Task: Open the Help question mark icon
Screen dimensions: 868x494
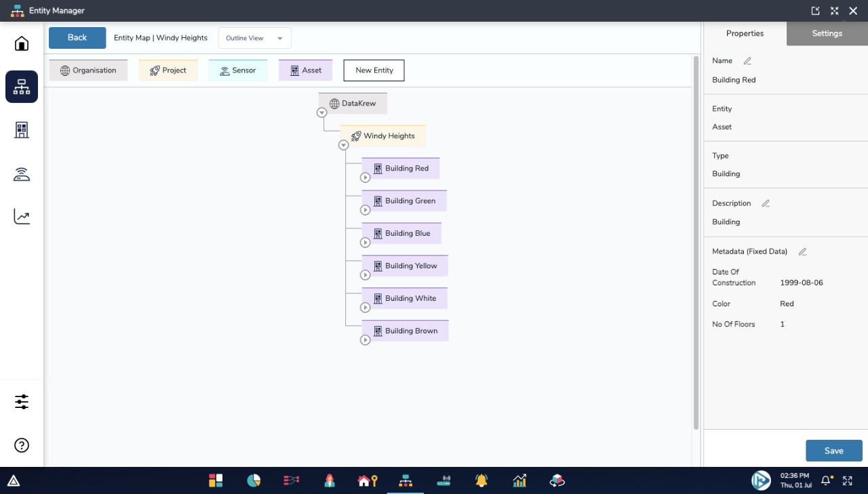Action: tap(22, 445)
